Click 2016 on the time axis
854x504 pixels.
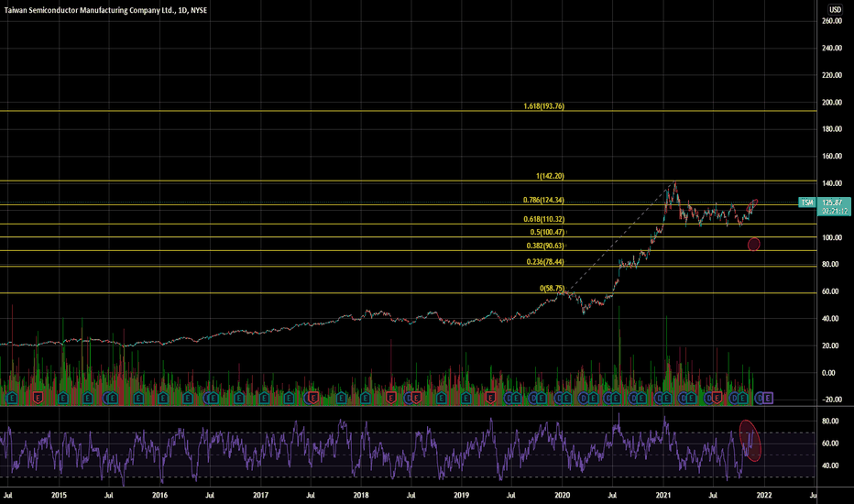[159, 495]
